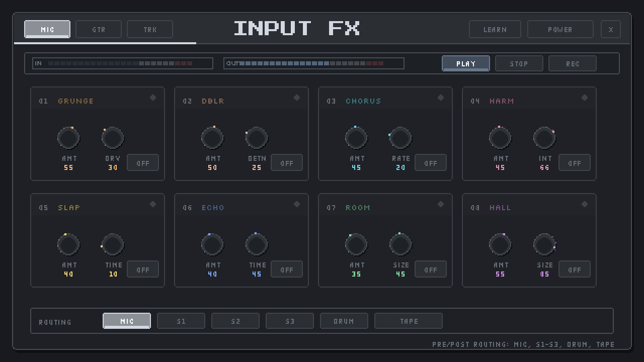Click the ROOM SIZE knob

[400, 244]
